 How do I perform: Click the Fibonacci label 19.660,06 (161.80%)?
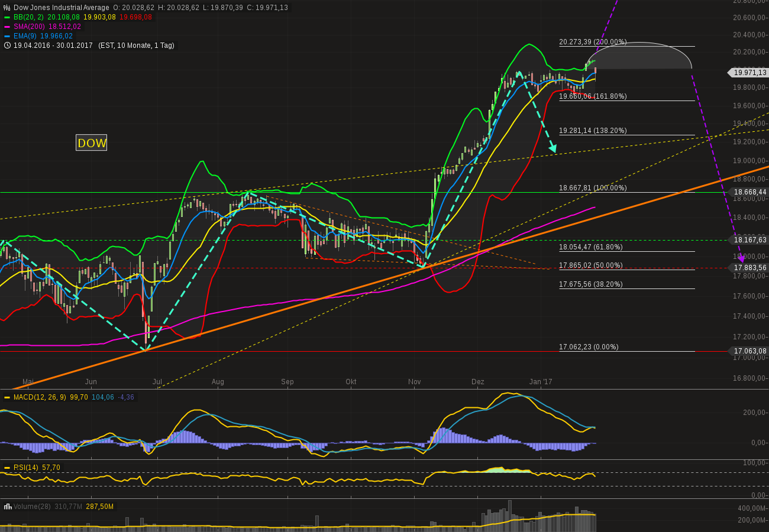pyautogui.click(x=593, y=96)
